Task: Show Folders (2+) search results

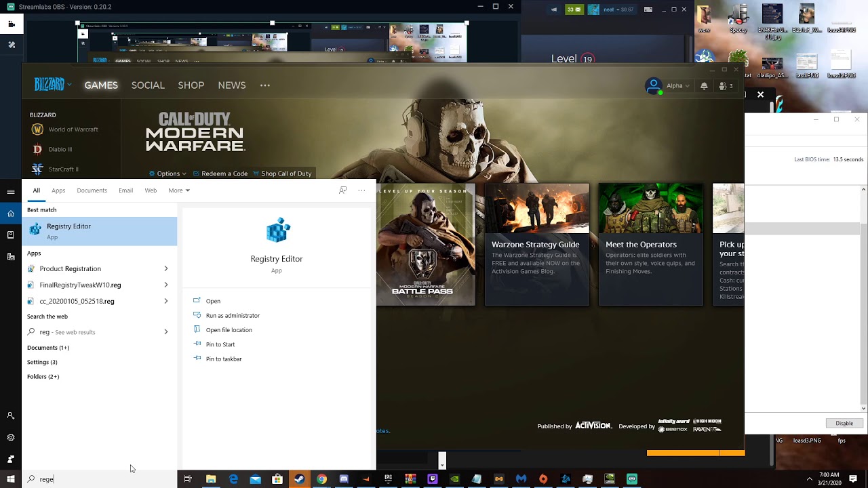Action: (43, 377)
